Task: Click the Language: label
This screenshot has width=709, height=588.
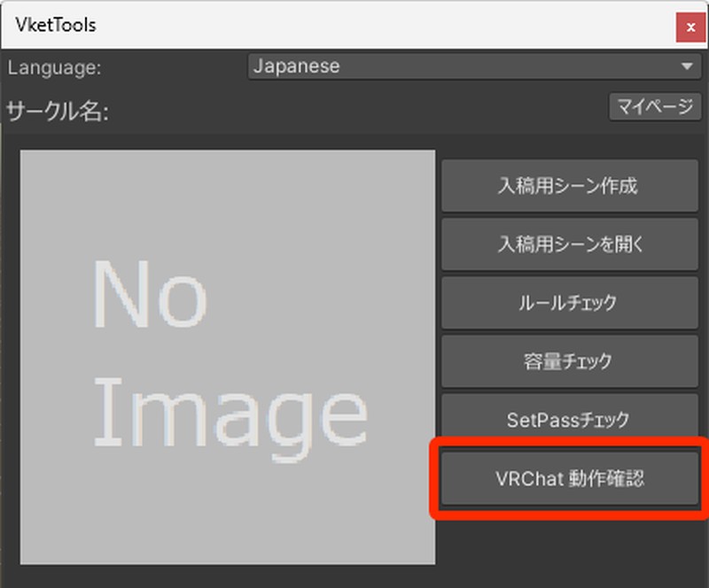Action: [55, 67]
